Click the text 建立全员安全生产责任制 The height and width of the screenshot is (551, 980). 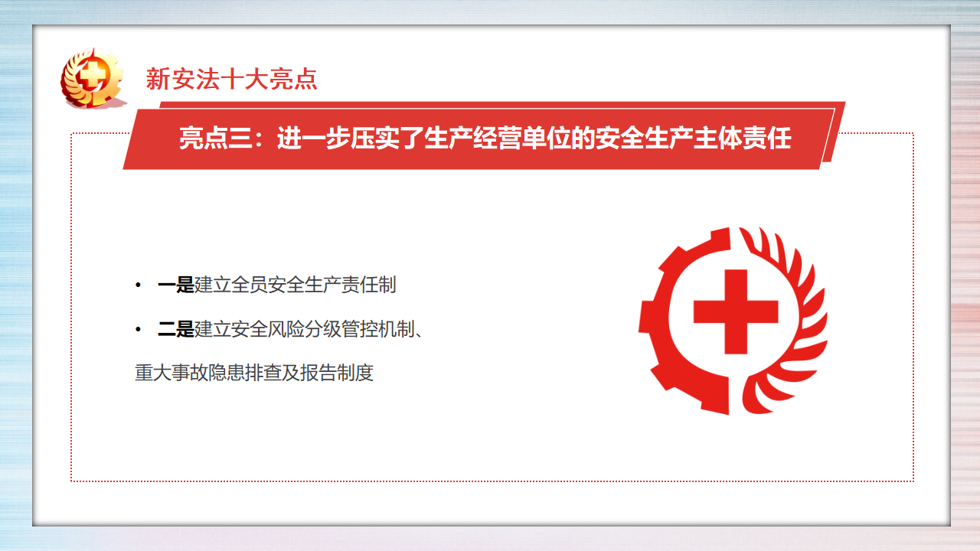pyautogui.click(x=296, y=285)
